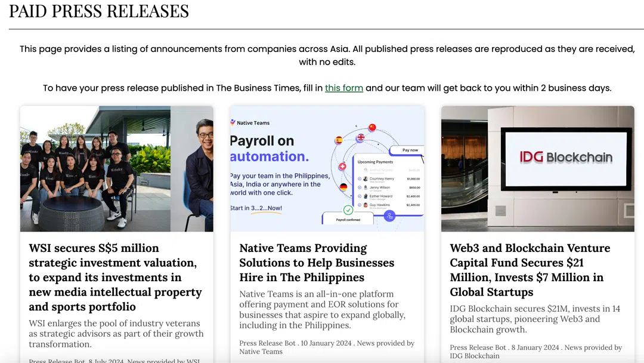Click the Native Teams logo in banner
This screenshot has width=644, height=363.
pyautogui.click(x=250, y=123)
